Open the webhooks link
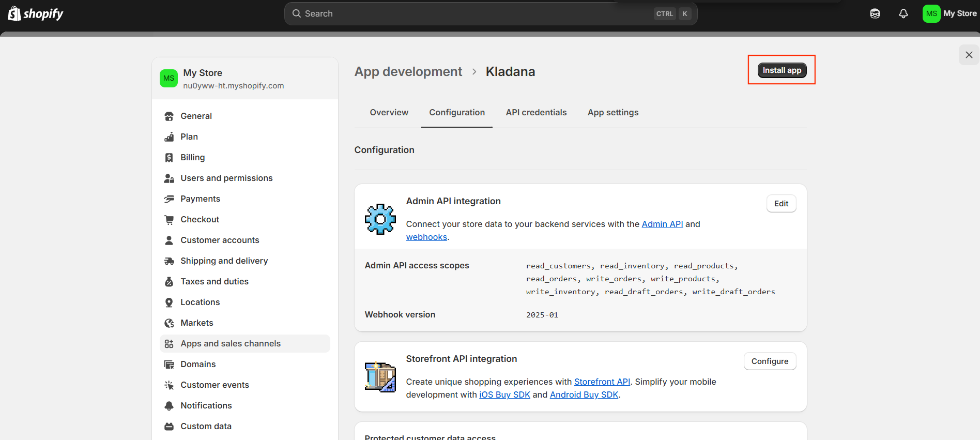 coord(426,237)
